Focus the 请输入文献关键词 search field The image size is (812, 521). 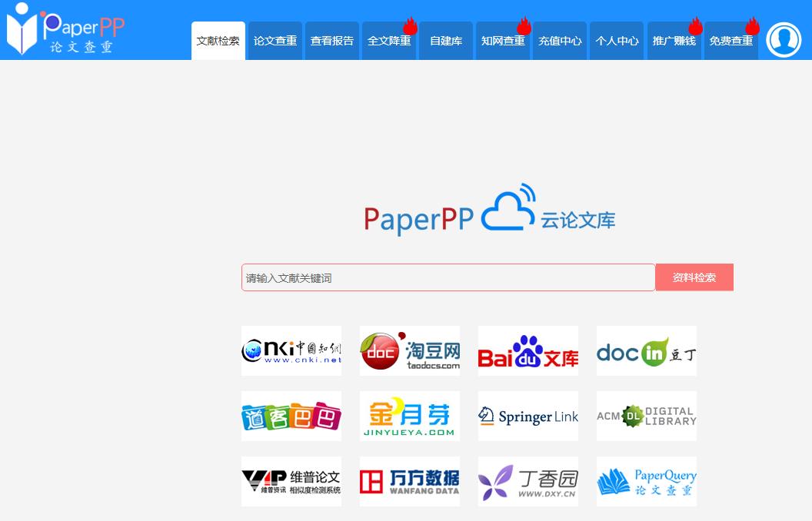pos(448,277)
